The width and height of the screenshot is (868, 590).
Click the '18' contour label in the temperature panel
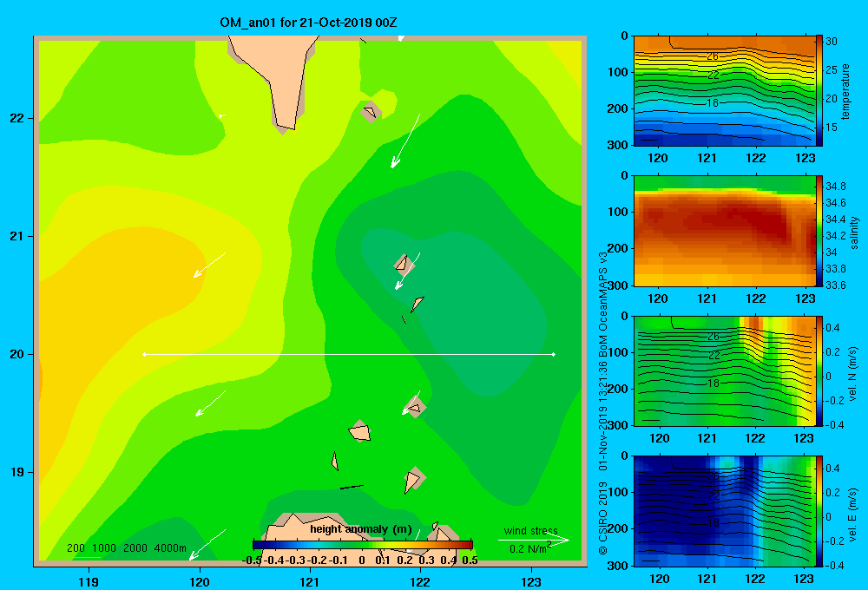[713, 103]
